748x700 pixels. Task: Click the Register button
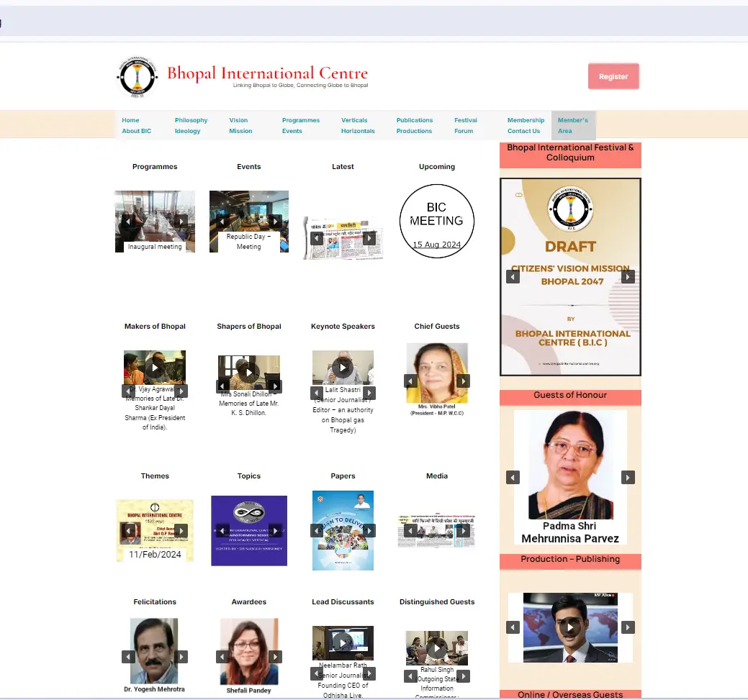click(613, 76)
